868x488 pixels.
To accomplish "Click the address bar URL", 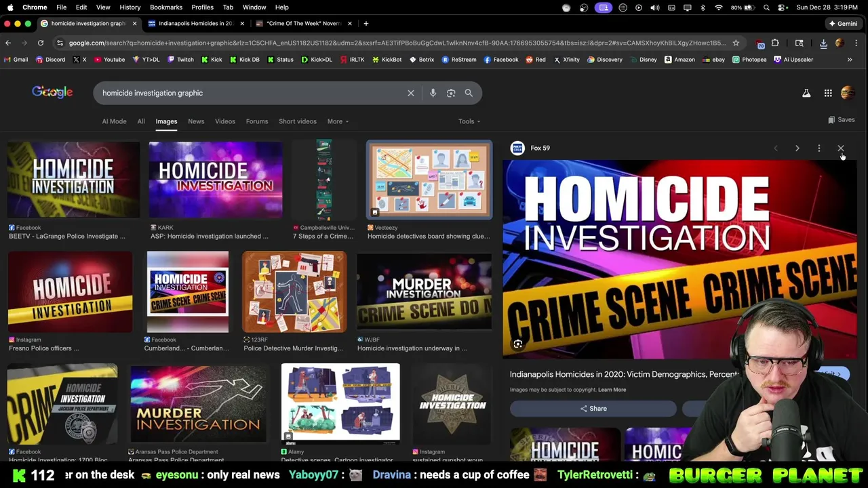I will tap(397, 43).
